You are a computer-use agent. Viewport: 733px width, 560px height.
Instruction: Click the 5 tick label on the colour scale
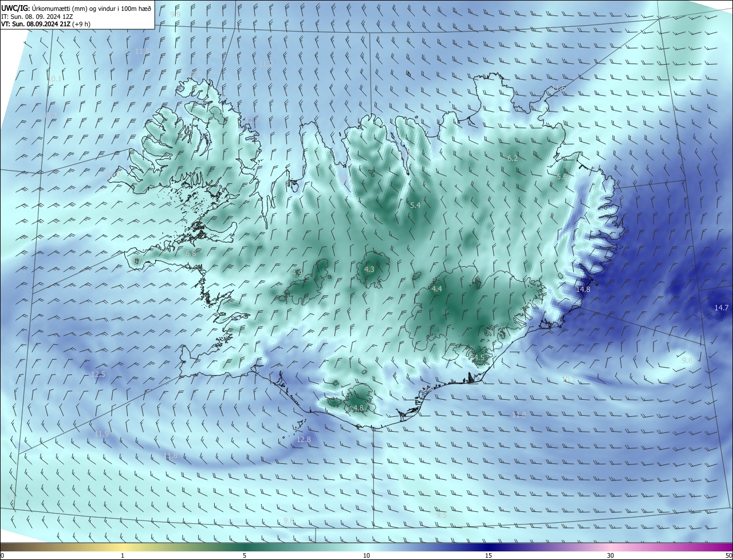[245, 556]
